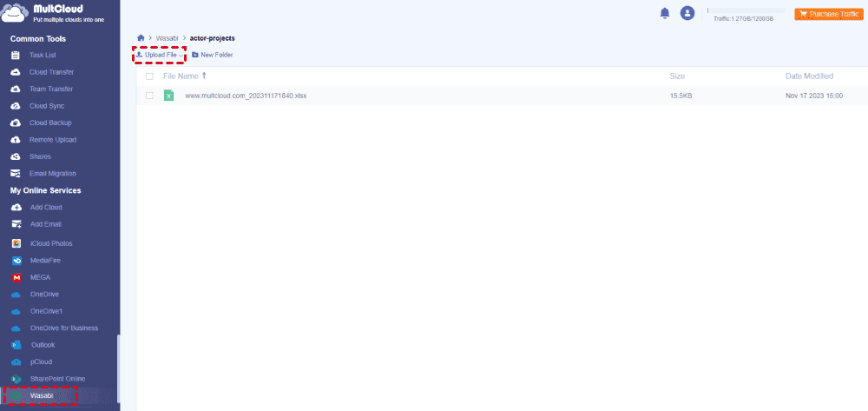Screen dimensions: 868x411
Task: Click the pCloud icon
Action: [16, 361]
